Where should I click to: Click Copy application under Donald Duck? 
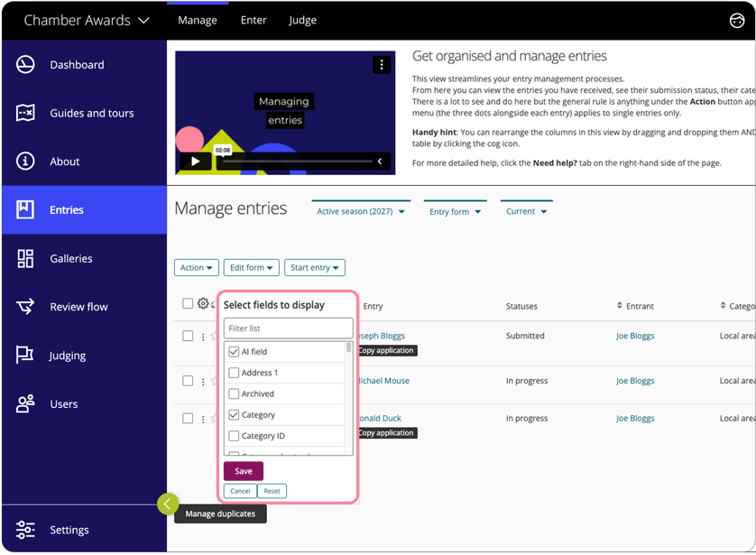(388, 433)
